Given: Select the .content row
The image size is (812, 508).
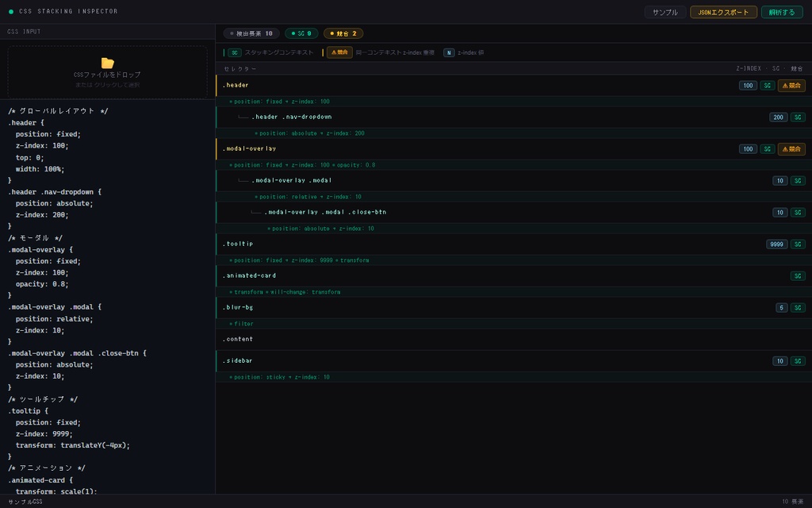Looking at the screenshot, I should 514,340.
